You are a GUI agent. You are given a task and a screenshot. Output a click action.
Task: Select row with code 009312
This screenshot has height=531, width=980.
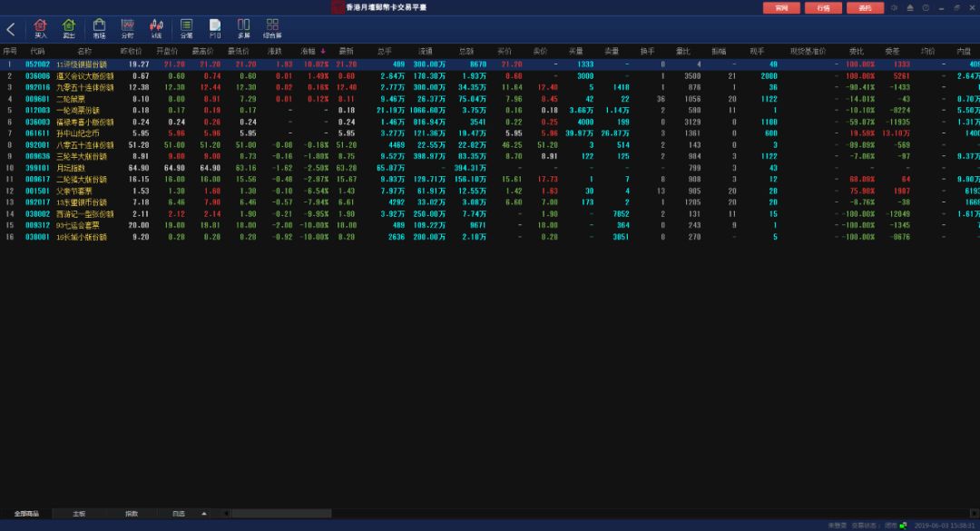point(490,225)
